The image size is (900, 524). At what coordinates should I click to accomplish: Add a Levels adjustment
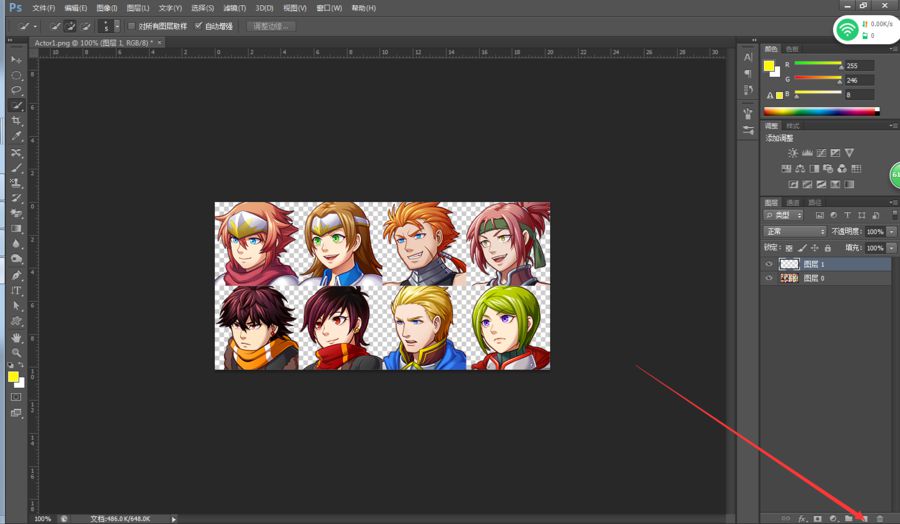pos(807,153)
